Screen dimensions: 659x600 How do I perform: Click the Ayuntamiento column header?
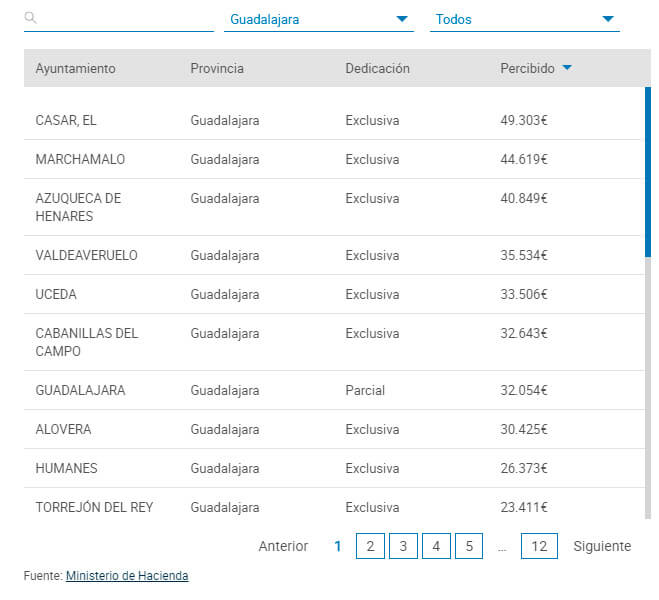tap(75, 69)
